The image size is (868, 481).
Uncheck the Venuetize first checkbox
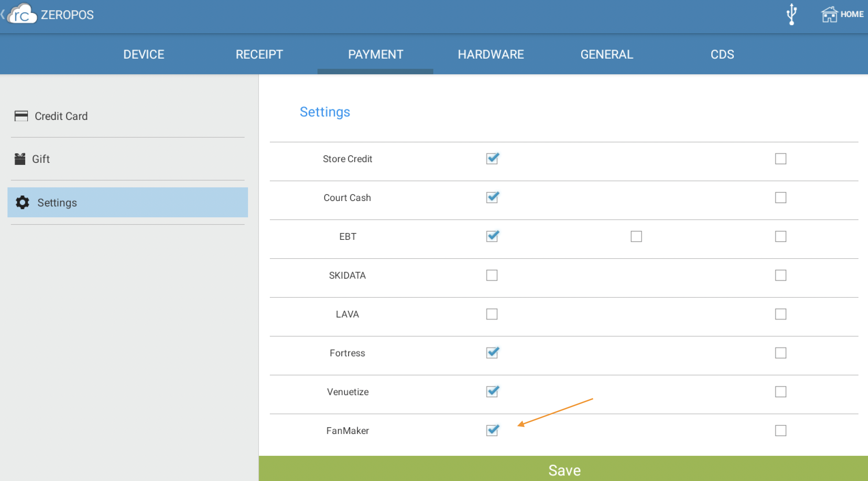tap(492, 392)
